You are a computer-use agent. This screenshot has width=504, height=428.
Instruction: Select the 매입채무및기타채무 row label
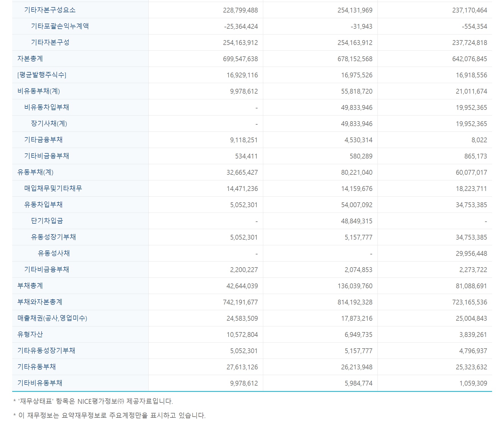pyautogui.click(x=53, y=188)
